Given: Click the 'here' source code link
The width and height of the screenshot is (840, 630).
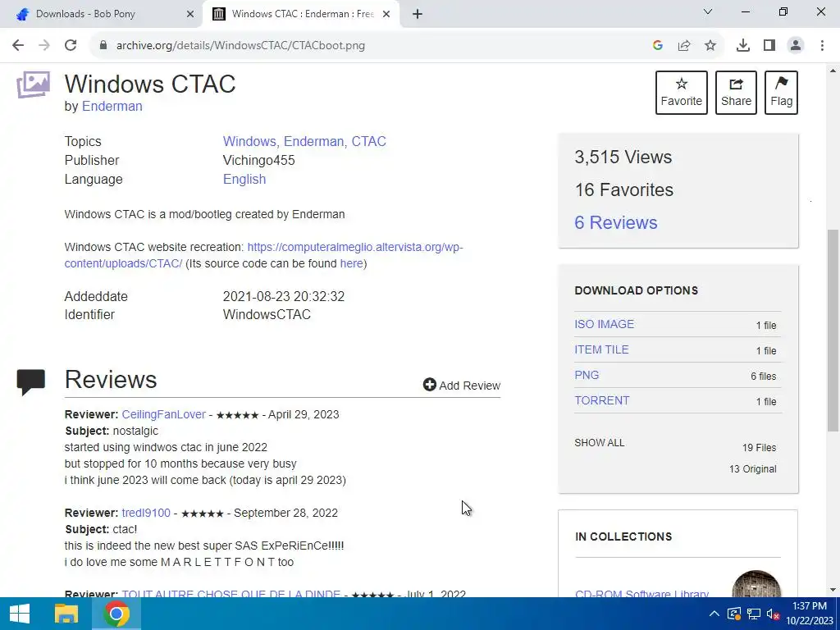Looking at the screenshot, I should pos(351,263).
